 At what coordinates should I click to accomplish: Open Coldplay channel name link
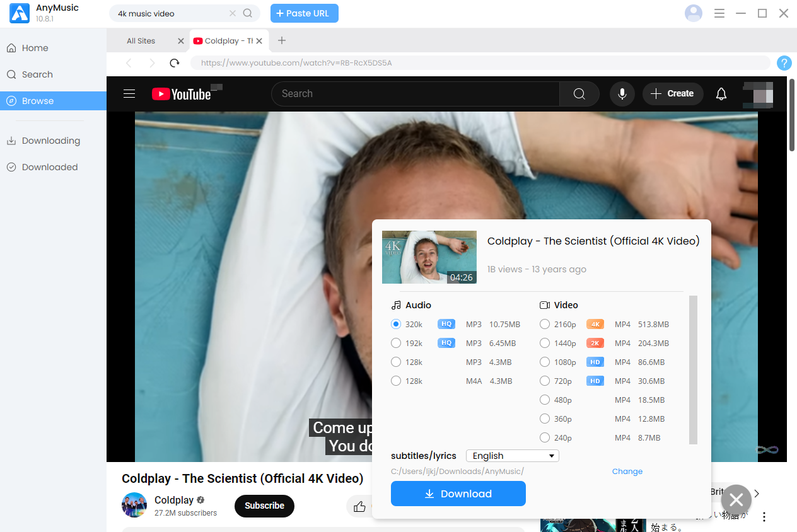[174, 500]
